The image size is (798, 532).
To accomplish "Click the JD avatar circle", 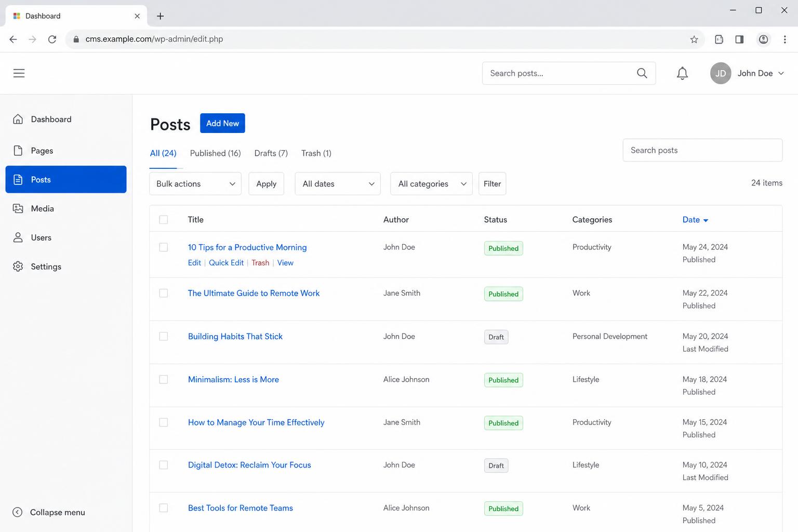I will 721,73.
